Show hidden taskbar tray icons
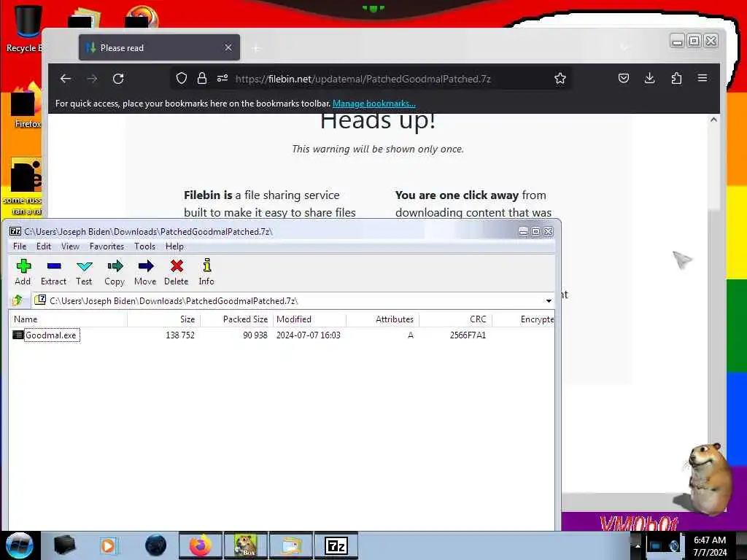 click(x=638, y=545)
